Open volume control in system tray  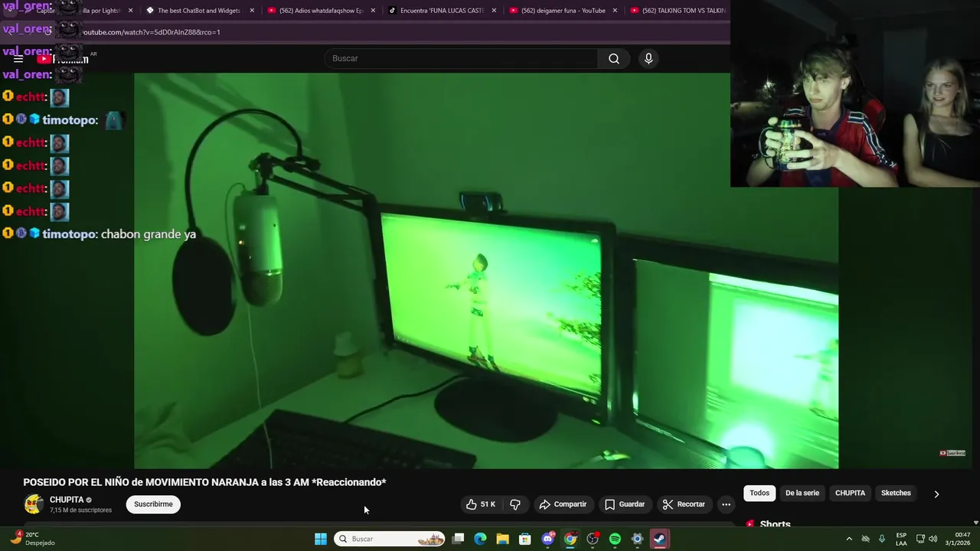(933, 539)
